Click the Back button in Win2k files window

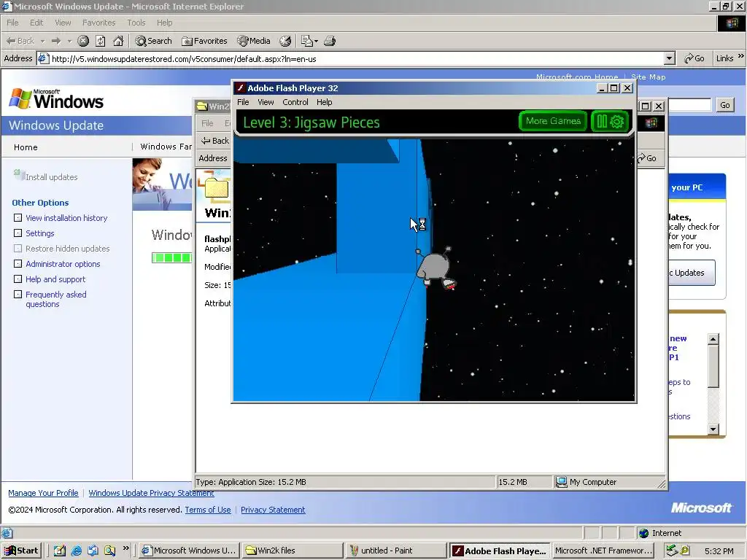click(x=215, y=141)
